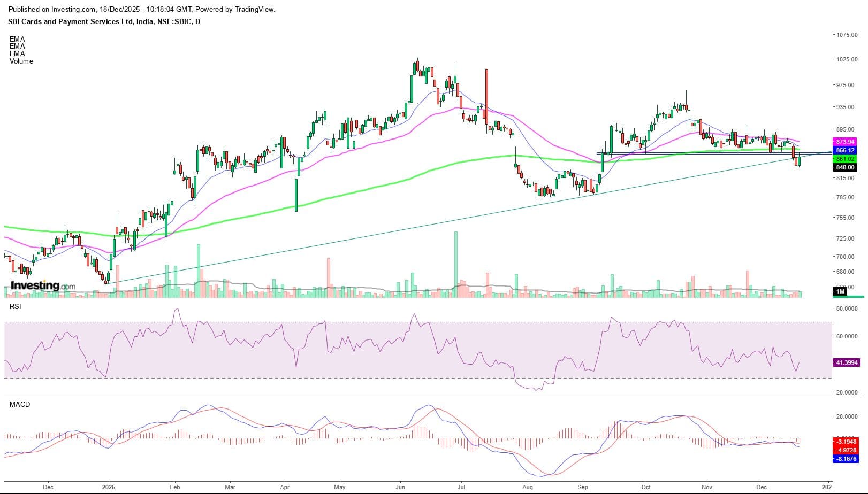Click the Feb label on time axis

point(174,487)
